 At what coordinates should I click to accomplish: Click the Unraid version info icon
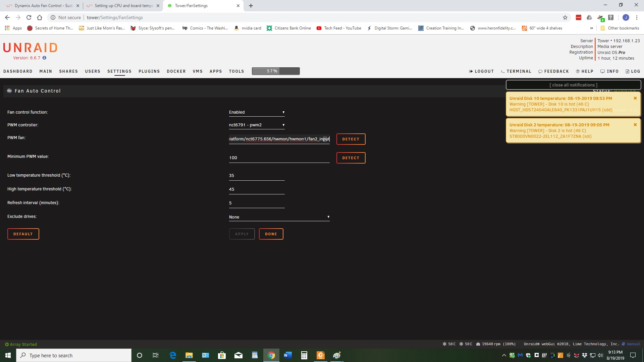44,58
